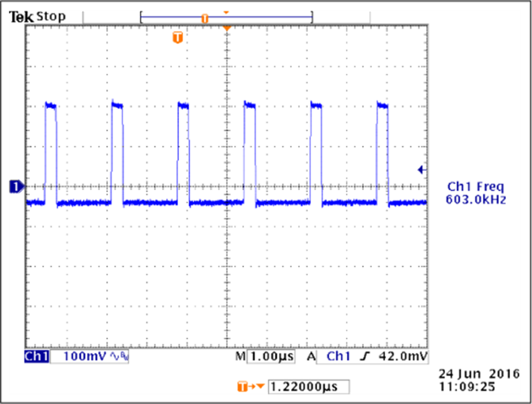The width and height of the screenshot is (532, 404).
Task: Select the Ch1 channel badge at bottom left
Action: point(37,356)
